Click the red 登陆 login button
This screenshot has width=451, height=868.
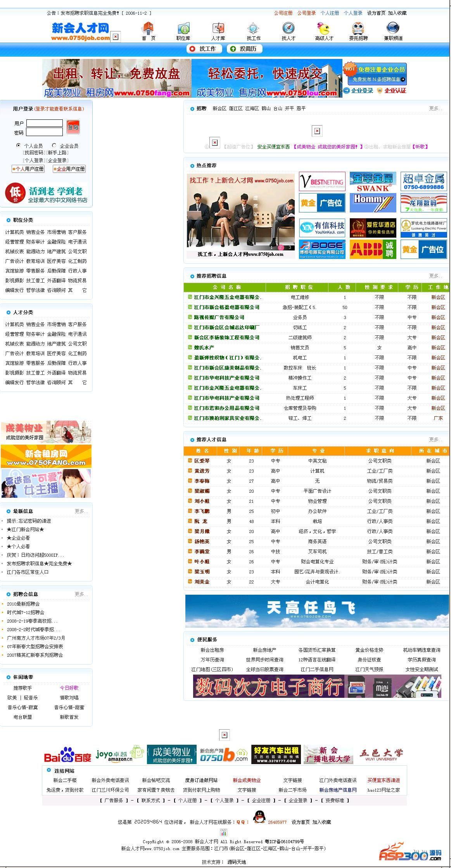pos(73,127)
